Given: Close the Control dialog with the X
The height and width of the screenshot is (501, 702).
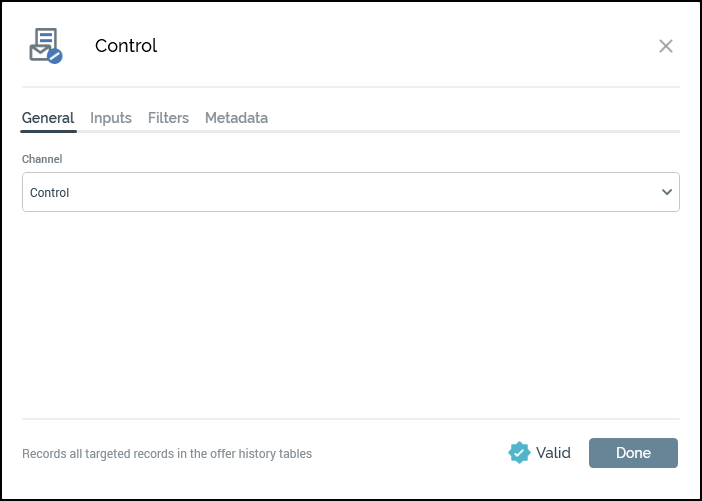Looking at the screenshot, I should (666, 46).
